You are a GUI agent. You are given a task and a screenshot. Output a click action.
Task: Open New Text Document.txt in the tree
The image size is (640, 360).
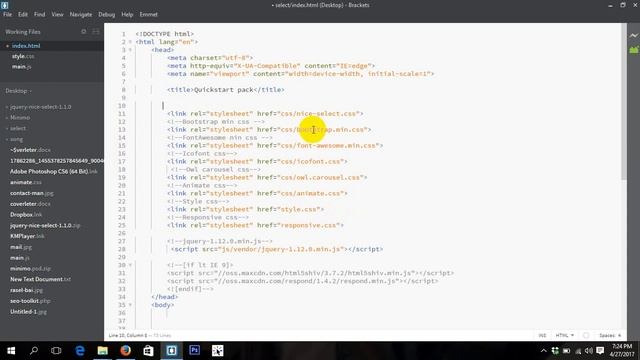40,279
